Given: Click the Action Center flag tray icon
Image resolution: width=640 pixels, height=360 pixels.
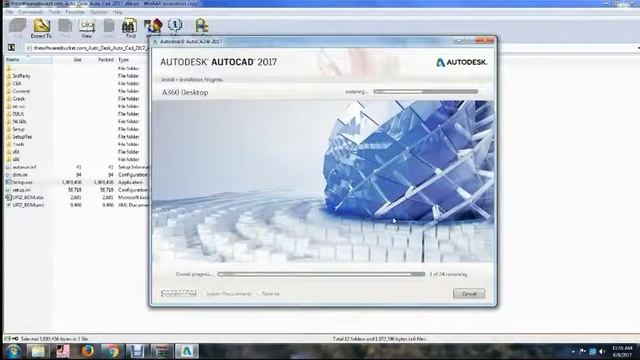Looking at the screenshot, I should [583, 351].
